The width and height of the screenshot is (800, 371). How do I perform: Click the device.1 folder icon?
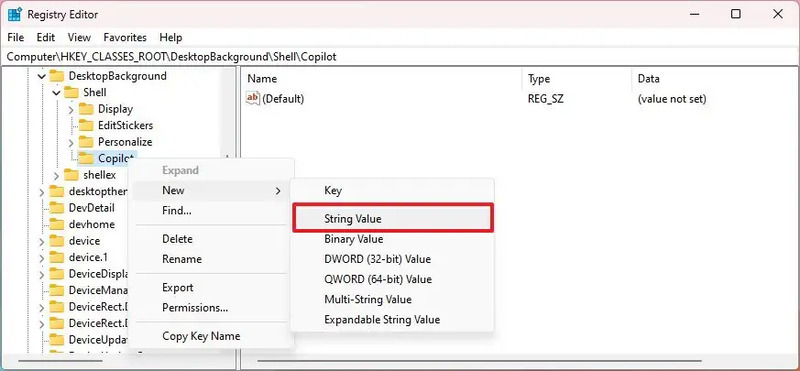pos(57,257)
